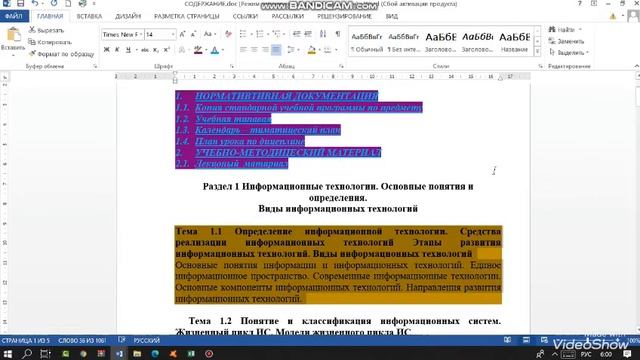Image resolution: width=640 pixels, height=360 pixels.
Task: Click the text highlight color button
Action: (198, 50)
